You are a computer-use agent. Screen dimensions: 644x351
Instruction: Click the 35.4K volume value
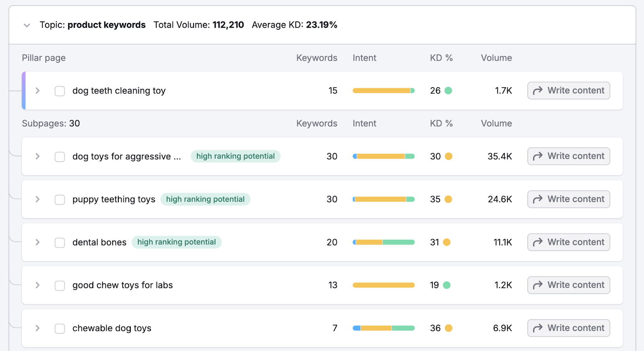pos(500,156)
